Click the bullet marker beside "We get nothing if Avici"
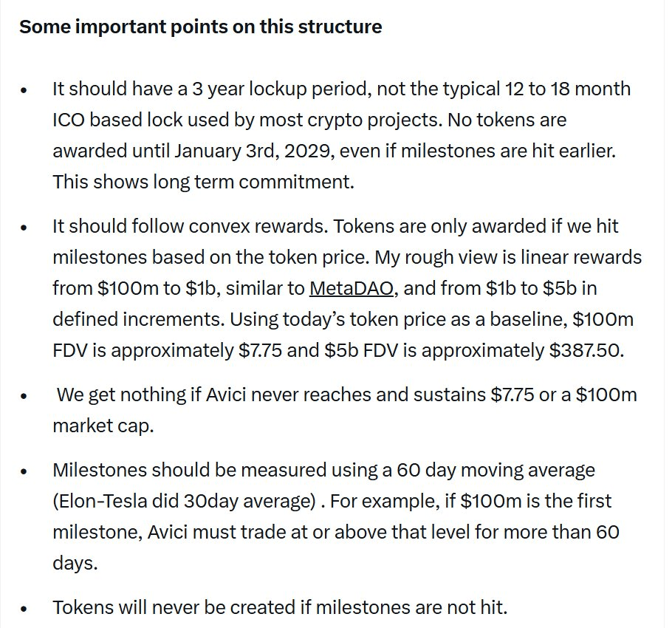 click(24, 396)
